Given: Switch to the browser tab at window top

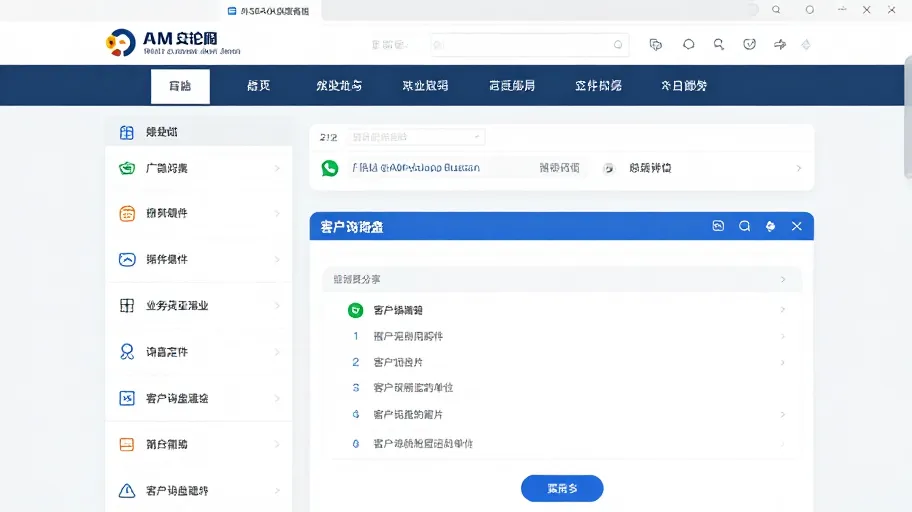Looking at the screenshot, I should [x=269, y=11].
